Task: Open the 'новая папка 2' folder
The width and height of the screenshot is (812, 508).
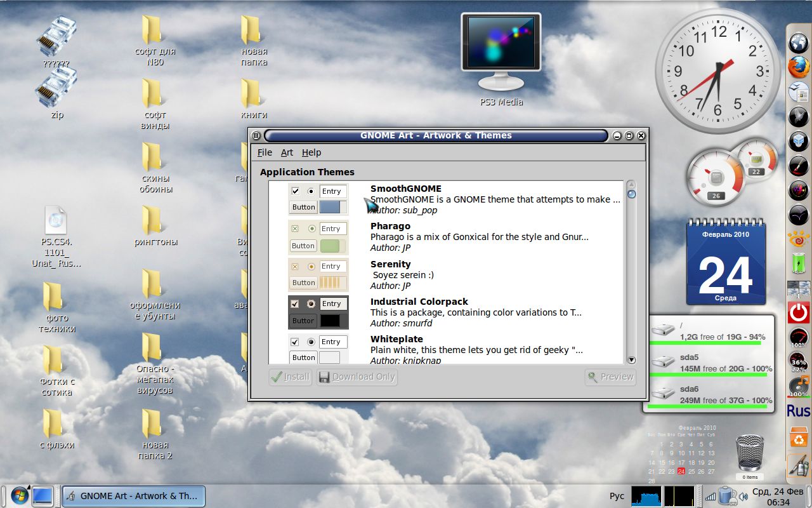Action: [154, 433]
